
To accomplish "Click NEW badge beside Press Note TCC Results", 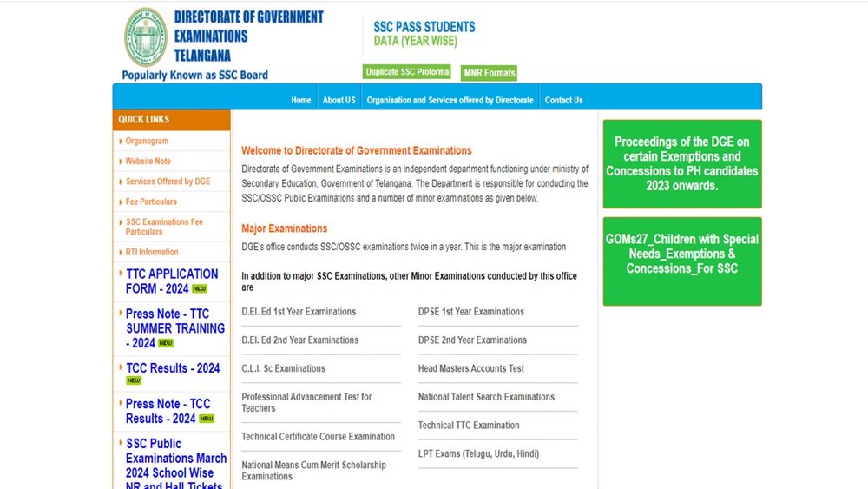I will (x=207, y=419).
